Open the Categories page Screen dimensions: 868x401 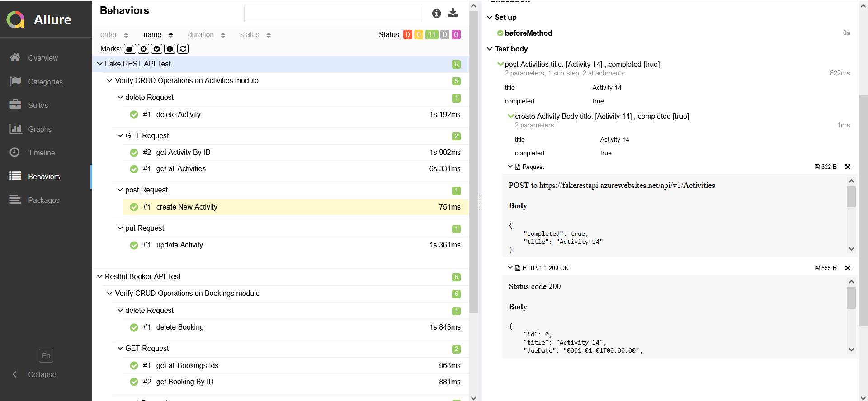(45, 82)
